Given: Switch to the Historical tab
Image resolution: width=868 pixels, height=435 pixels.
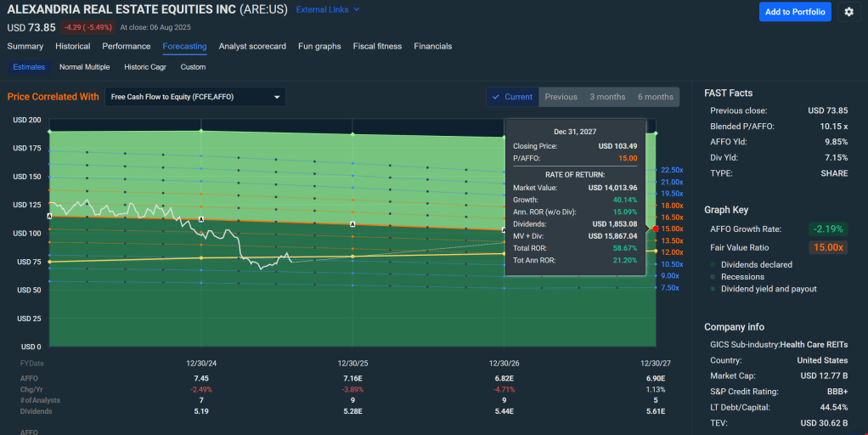Looking at the screenshot, I should (x=73, y=46).
